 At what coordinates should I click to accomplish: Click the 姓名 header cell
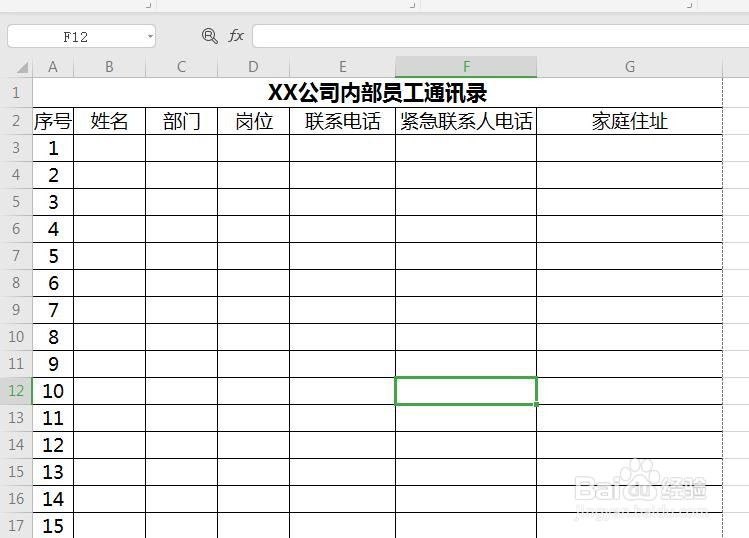(109, 121)
